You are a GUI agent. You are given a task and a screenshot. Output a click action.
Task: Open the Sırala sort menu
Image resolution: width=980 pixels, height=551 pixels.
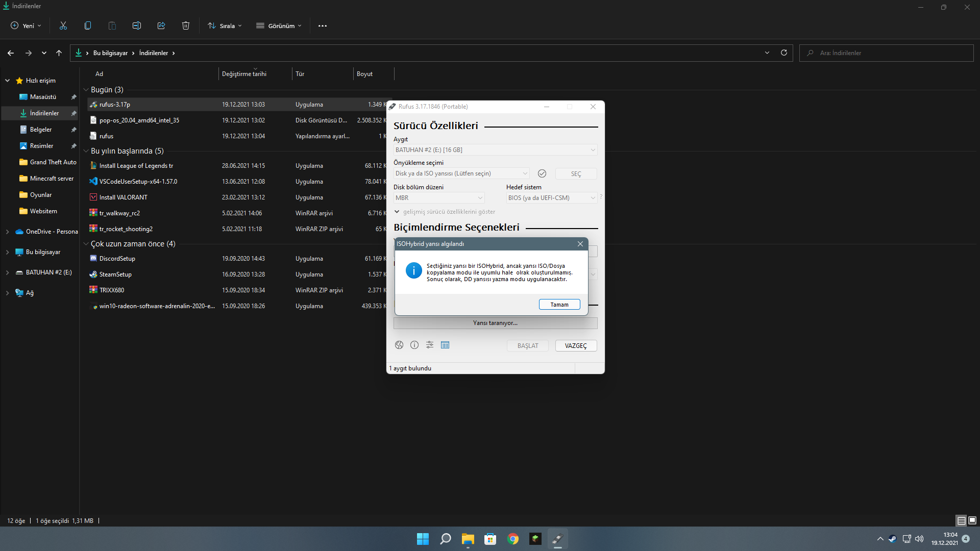(x=225, y=26)
